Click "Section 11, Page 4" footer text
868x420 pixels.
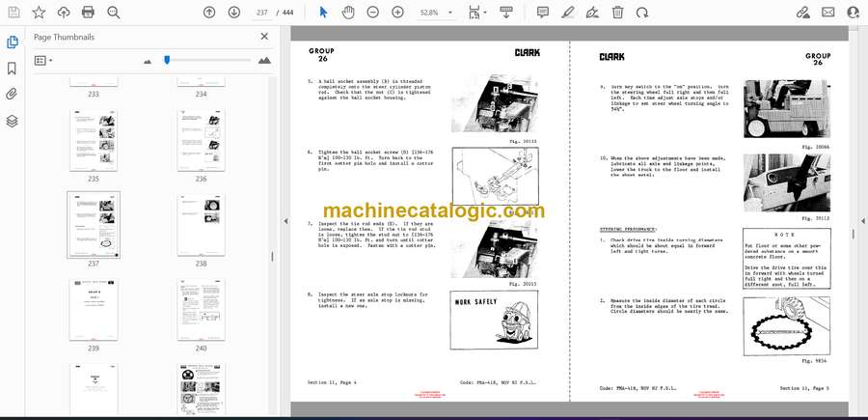tap(332, 382)
